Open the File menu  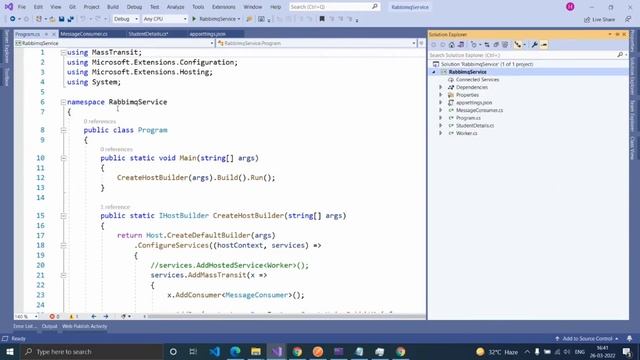click(22, 7)
